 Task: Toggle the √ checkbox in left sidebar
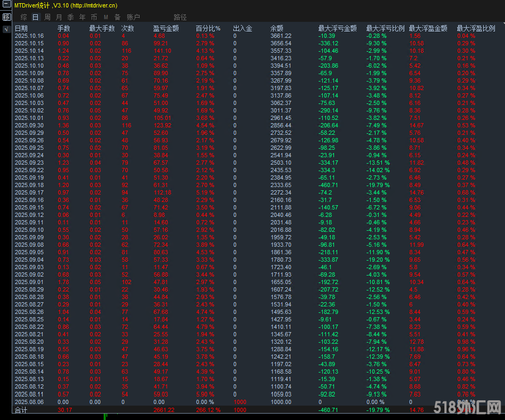pos(6,29)
